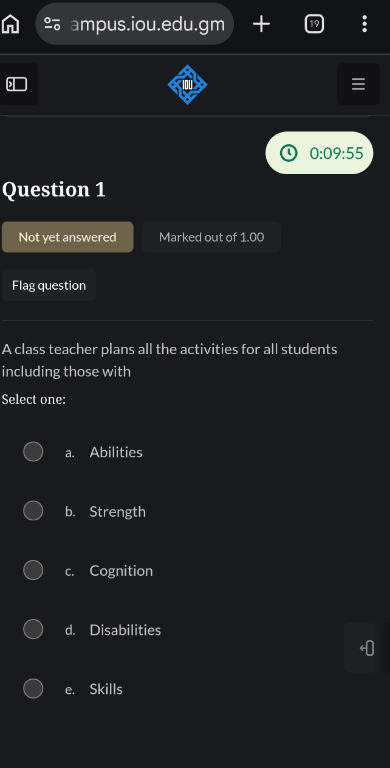This screenshot has height=768, width=390.
Task: Click the Not yet answered badge
Action: click(x=68, y=237)
